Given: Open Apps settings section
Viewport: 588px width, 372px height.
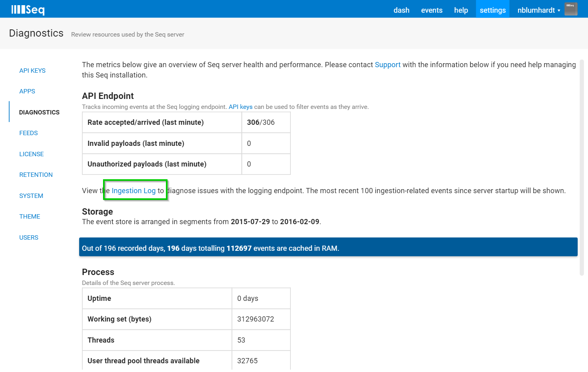Looking at the screenshot, I should coord(27,91).
